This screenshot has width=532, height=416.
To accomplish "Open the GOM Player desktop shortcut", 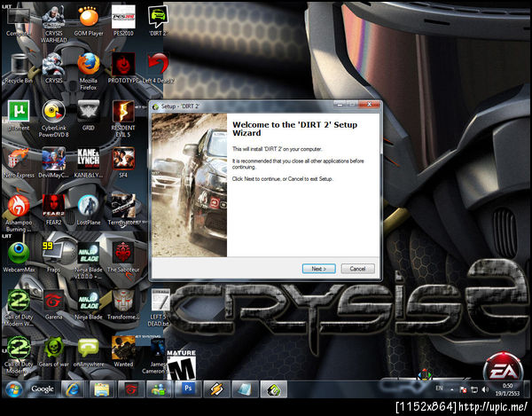I will (89, 21).
